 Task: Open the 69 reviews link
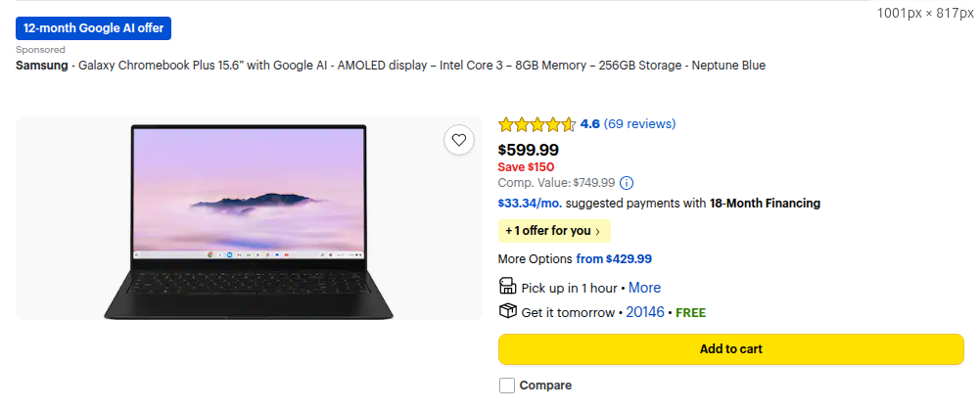[639, 123]
